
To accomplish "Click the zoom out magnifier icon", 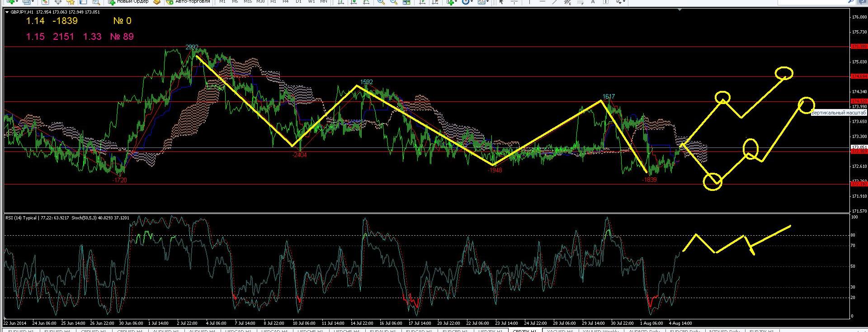I will (x=393, y=2).
